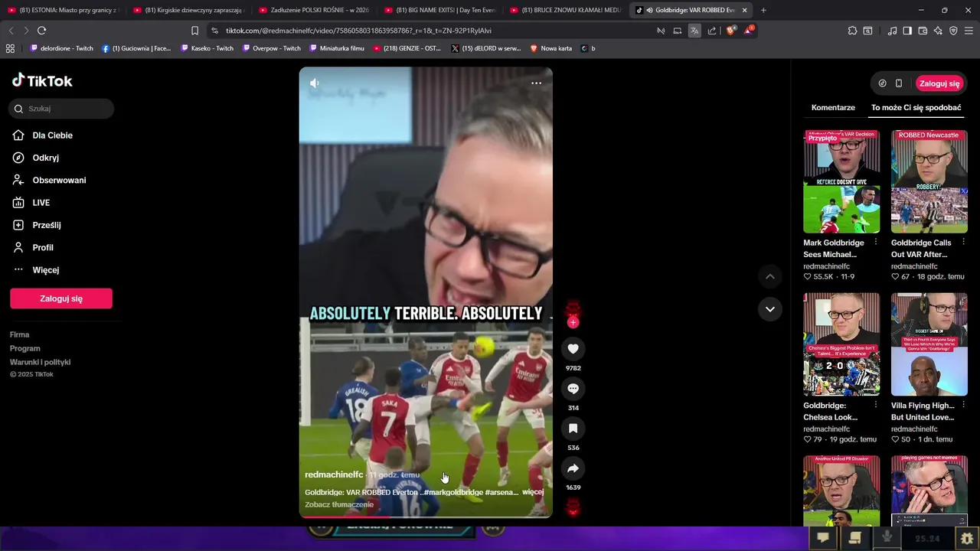Screen dimensions: 980x551
Task: Open delordione - Twitch bookmark
Action: tap(61, 48)
